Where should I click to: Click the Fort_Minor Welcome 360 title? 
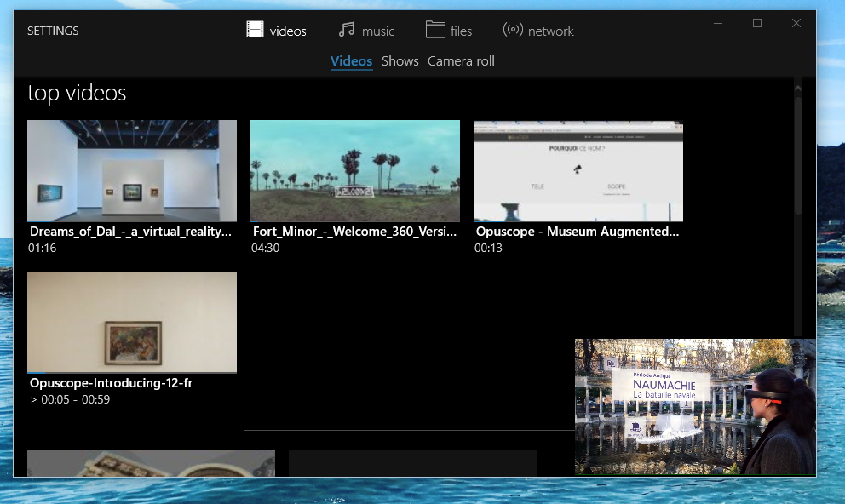[x=354, y=232]
